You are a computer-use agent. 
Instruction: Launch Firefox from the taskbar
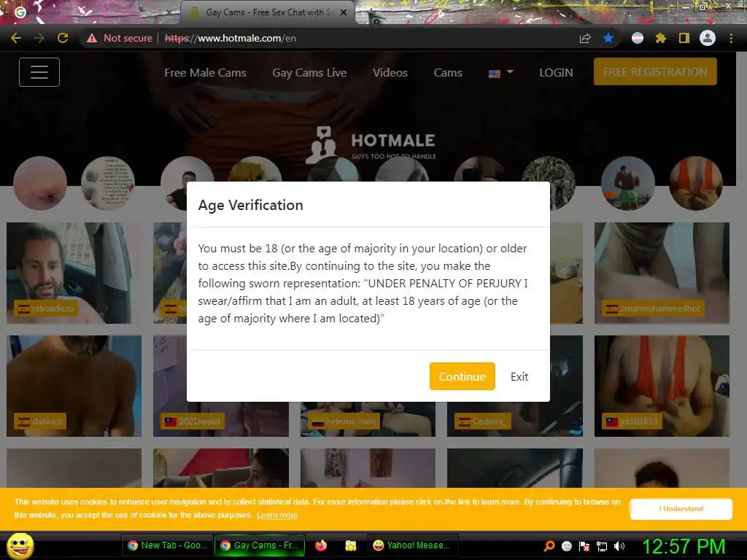tap(321, 545)
